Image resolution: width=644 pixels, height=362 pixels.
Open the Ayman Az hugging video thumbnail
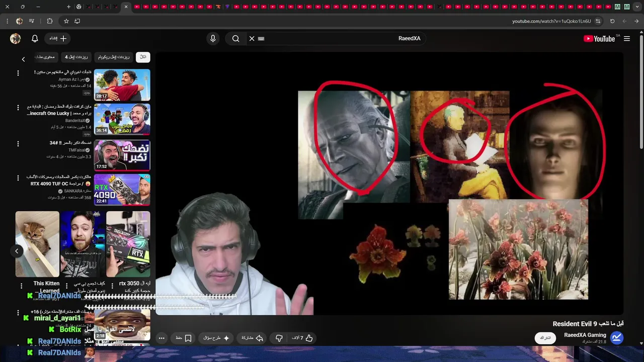click(x=122, y=85)
